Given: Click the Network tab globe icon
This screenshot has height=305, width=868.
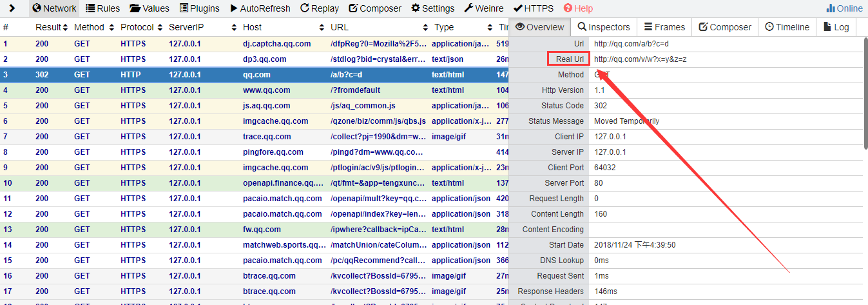Looking at the screenshot, I should click(x=36, y=8).
